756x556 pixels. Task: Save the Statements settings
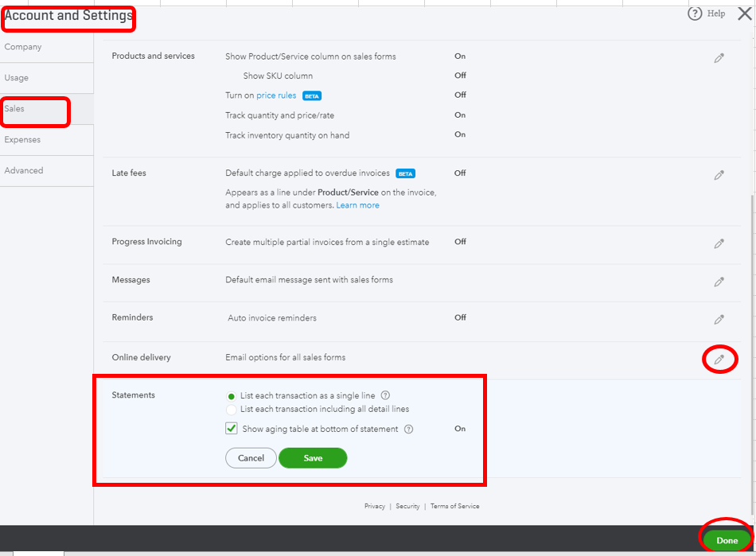coord(313,458)
